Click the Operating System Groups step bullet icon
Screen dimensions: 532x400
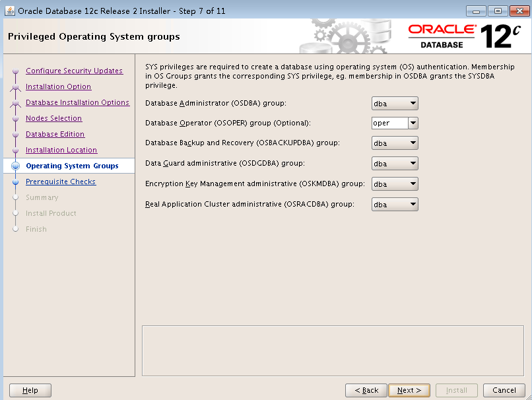pyautogui.click(x=16, y=166)
